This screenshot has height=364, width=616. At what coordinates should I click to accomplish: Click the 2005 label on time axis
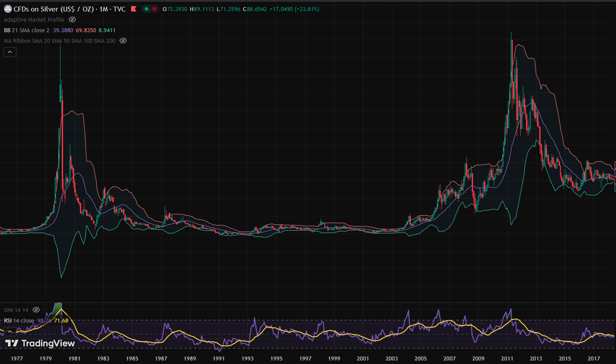(x=421, y=358)
